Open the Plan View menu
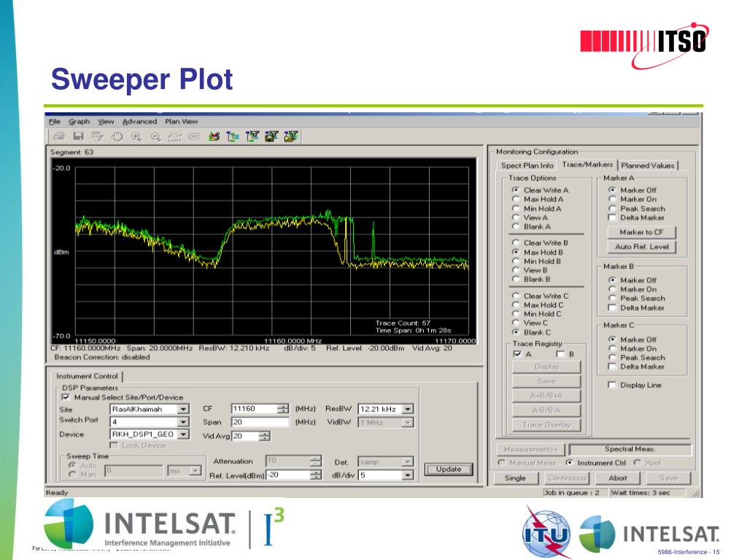The width and height of the screenshot is (747, 560). [182, 122]
